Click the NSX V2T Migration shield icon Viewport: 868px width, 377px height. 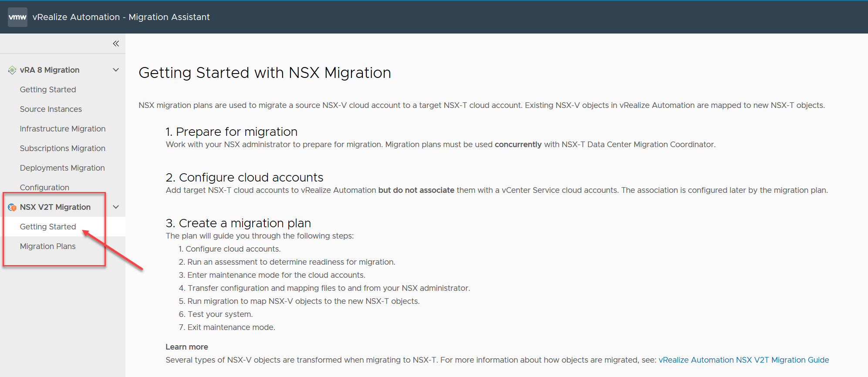tap(12, 207)
